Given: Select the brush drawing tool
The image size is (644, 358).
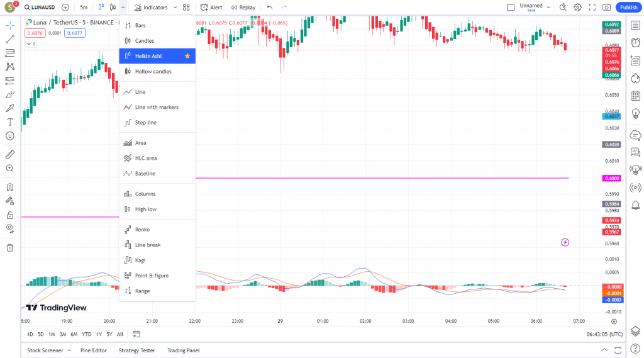Looking at the screenshot, I should pos(10,94).
